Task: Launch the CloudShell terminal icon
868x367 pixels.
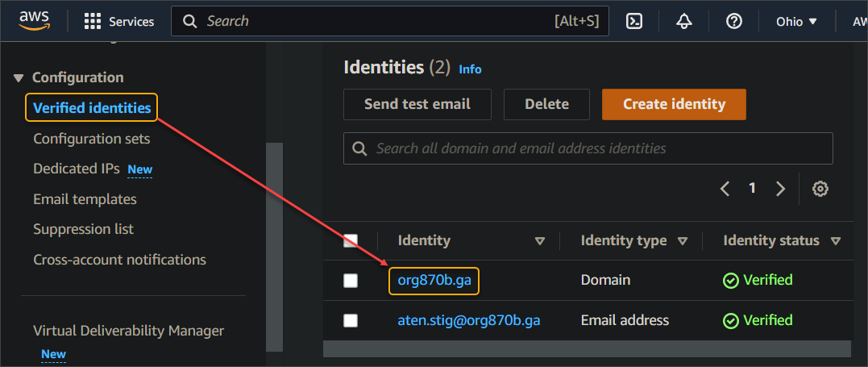Action: (x=633, y=22)
